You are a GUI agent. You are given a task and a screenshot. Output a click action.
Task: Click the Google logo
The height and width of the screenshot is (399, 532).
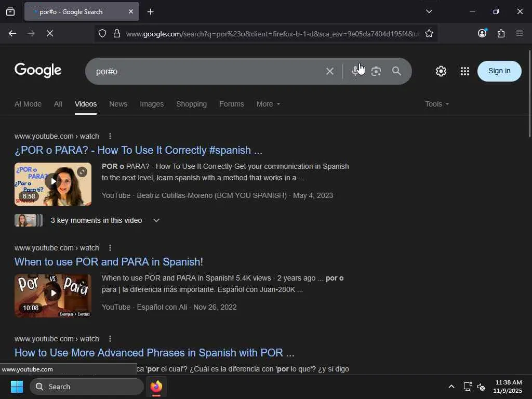pos(38,70)
